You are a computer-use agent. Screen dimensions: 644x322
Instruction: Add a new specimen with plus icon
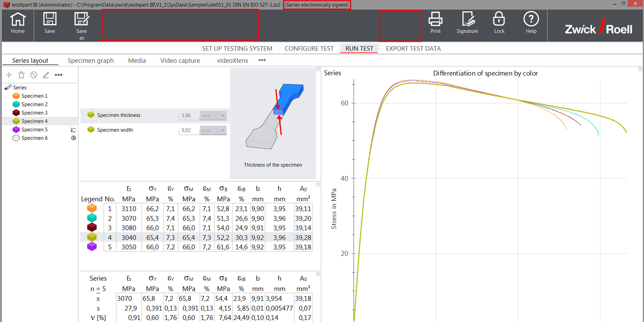(x=9, y=75)
